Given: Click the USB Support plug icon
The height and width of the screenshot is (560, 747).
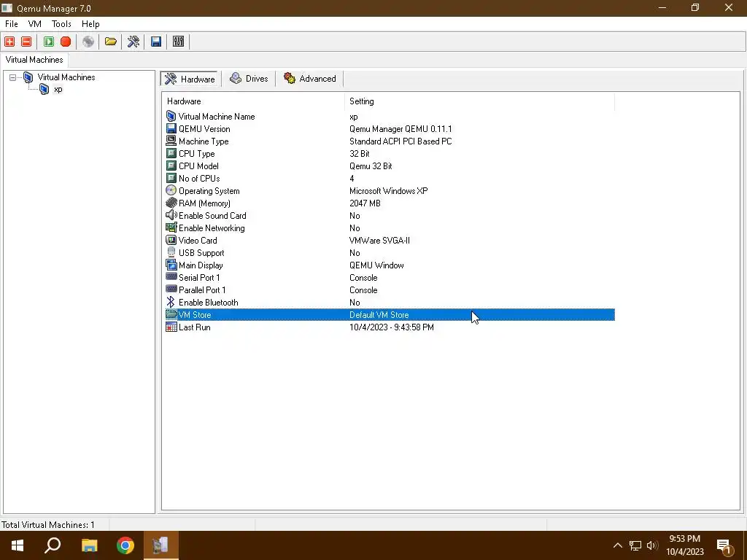Looking at the screenshot, I should coord(171,252).
